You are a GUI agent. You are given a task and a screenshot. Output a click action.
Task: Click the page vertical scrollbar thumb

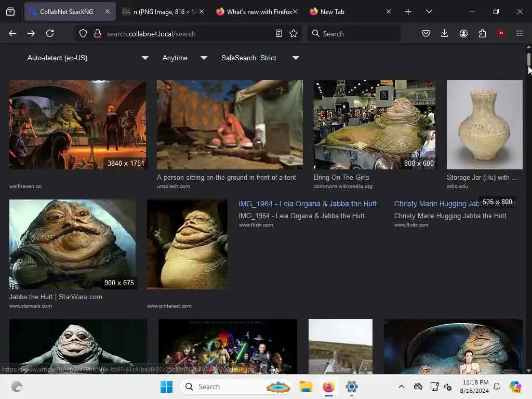click(x=528, y=60)
